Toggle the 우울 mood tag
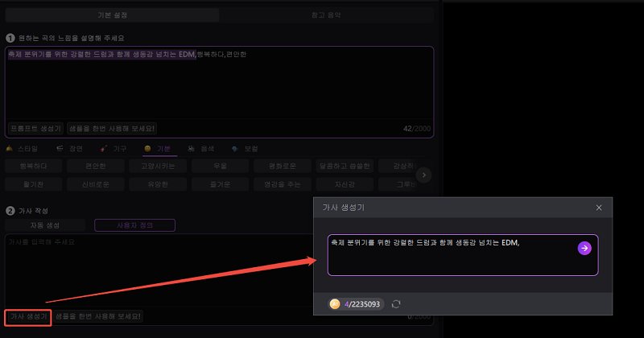Viewport: 644px width, 338px height. tap(220, 166)
